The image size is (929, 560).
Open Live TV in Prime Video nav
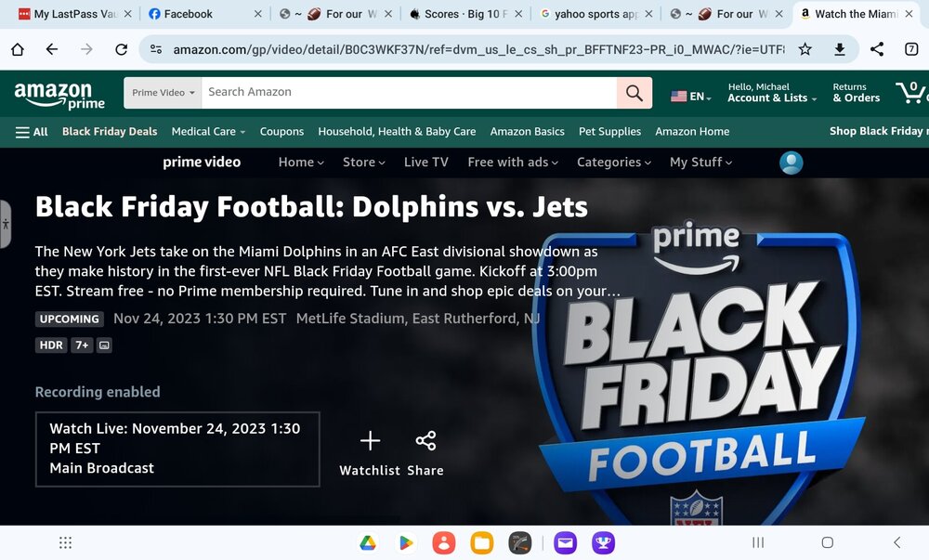(426, 163)
